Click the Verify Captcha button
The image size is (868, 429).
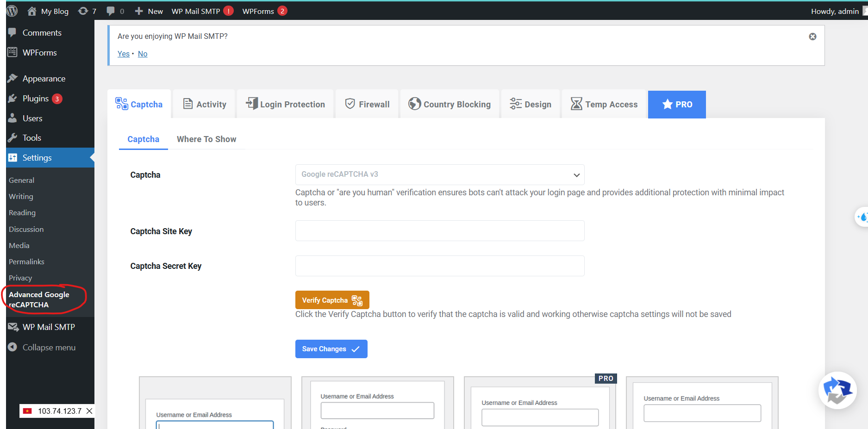tap(332, 300)
